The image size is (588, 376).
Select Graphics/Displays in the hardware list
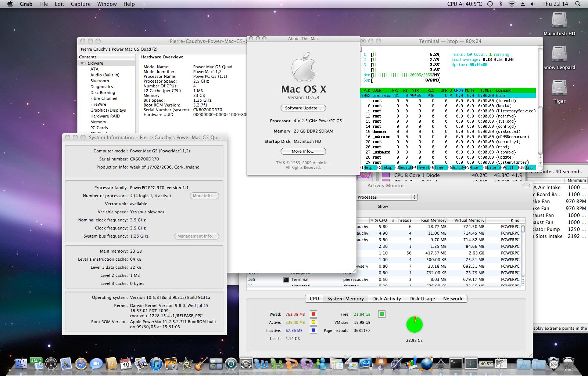pyautogui.click(x=108, y=110)
